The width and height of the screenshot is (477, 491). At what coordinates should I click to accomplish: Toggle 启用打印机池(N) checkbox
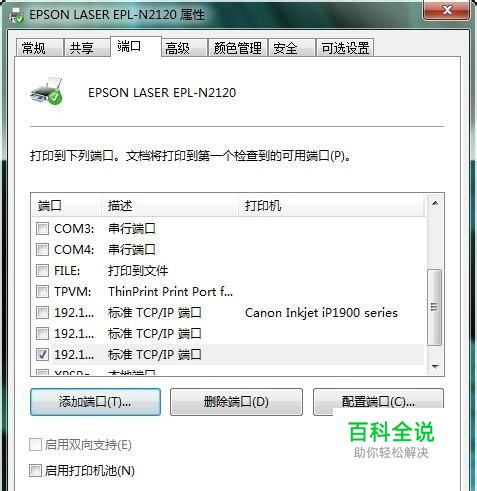tap(35, 471)
